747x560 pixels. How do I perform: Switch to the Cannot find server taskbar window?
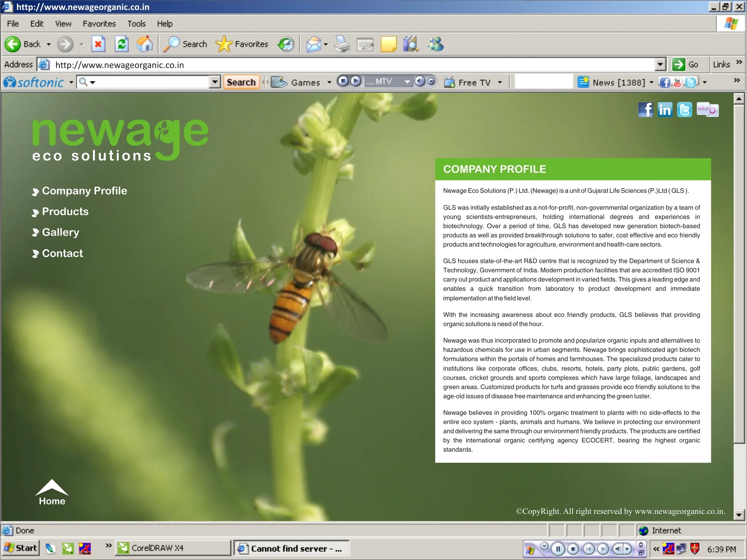pos(292,548)
